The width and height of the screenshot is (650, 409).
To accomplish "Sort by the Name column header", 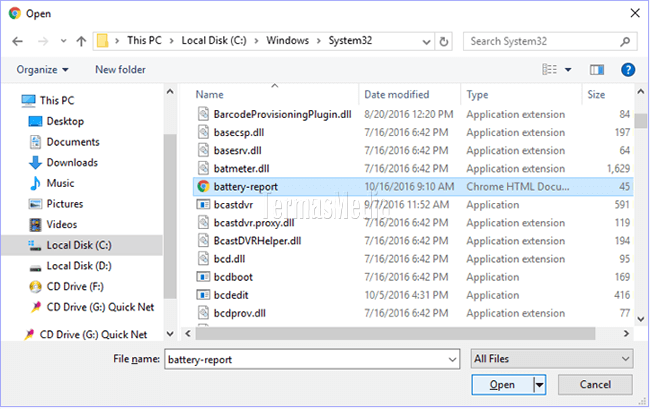I will click(209, 94).
